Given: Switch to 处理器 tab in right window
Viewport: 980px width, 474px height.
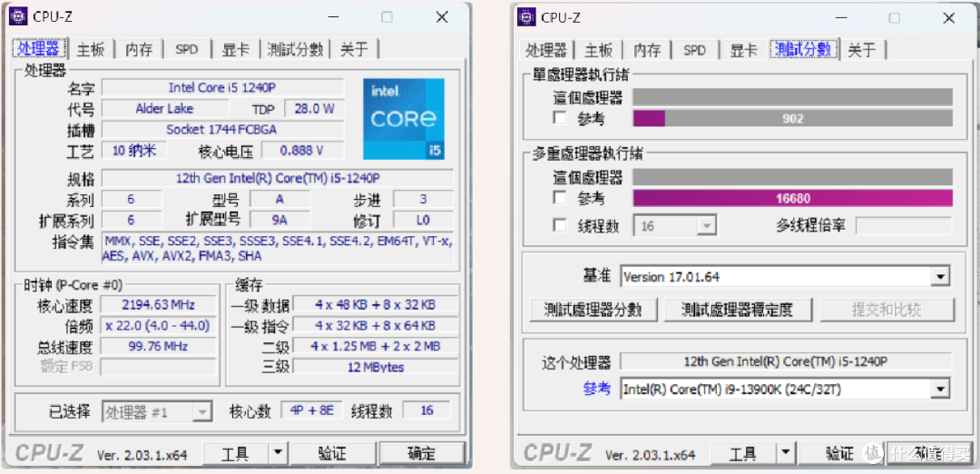Looking at the screenshot, I should (x=546, y=50).
